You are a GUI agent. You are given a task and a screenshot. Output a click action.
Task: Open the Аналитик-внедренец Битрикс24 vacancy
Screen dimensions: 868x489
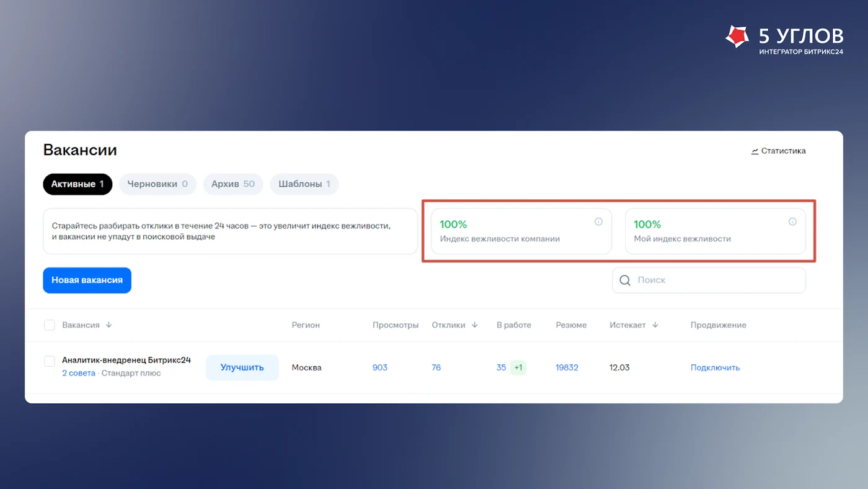[x=126, y=360]
